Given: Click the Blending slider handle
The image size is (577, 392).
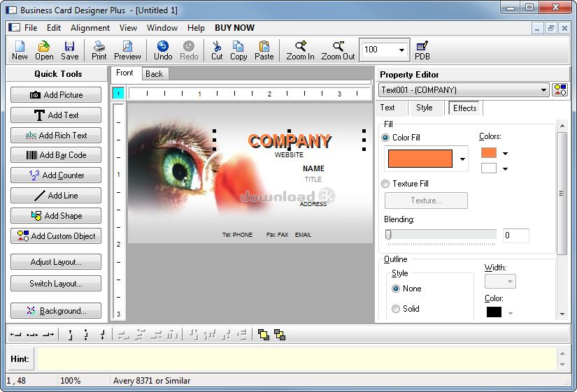Looking at the screenshot, I should pyautogui.click(x=388, y=235).
